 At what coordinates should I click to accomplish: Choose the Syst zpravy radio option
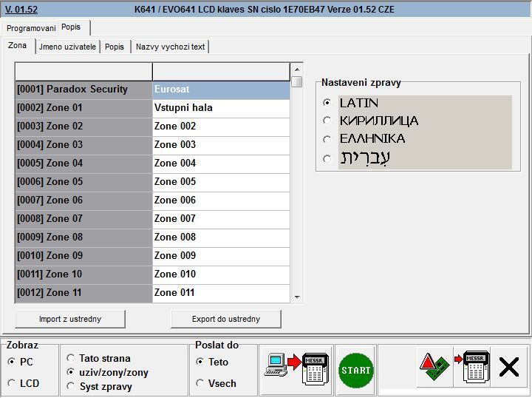[x=71, y=386]
